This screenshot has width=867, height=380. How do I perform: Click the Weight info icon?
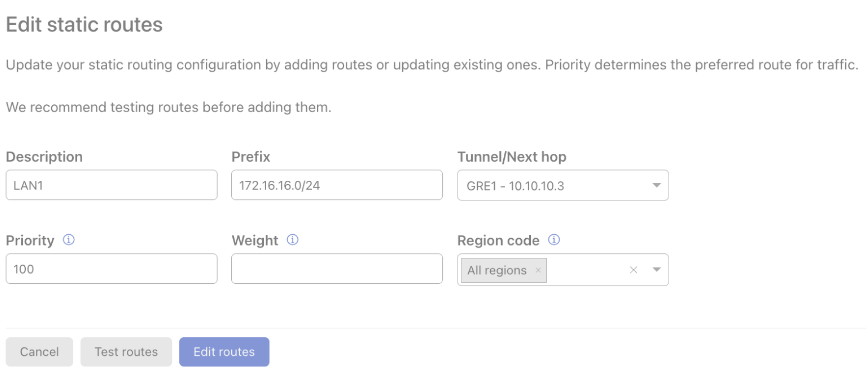point(293,240)
